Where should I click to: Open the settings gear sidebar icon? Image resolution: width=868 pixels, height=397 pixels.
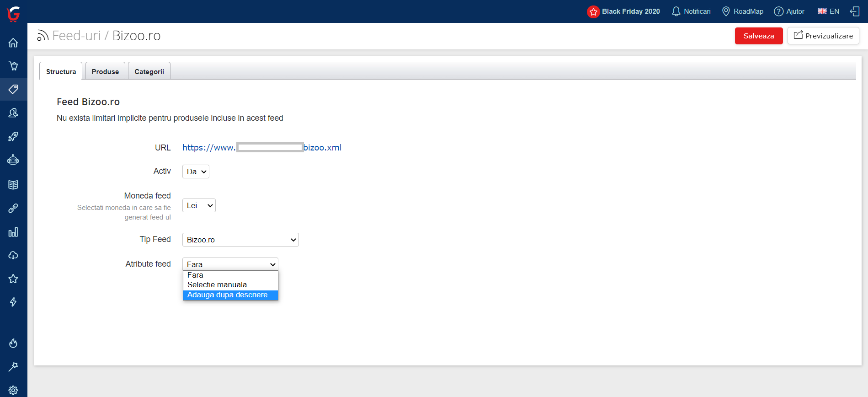pyautogui.click(x=13, y=390)
